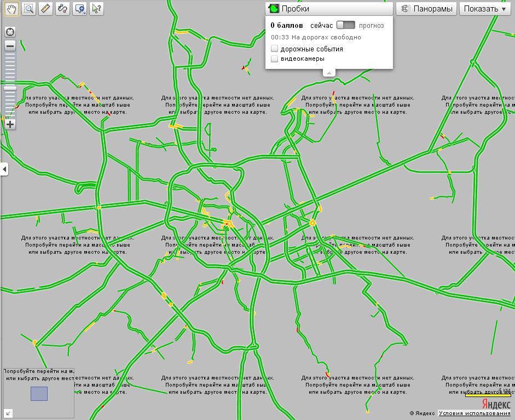Open the Условия использования link
Image resolution: width=515 pixels, height=420 pixels.
pos(475,413)
